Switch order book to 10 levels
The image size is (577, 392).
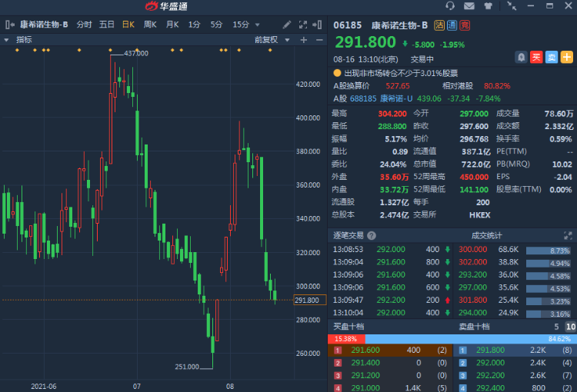tap(570, 327)
